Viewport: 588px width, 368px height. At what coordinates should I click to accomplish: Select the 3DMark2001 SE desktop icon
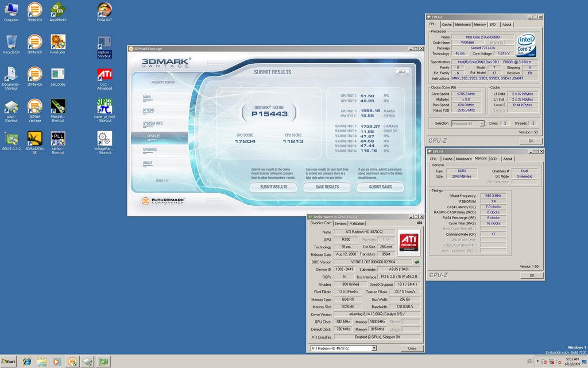[34, 143]
